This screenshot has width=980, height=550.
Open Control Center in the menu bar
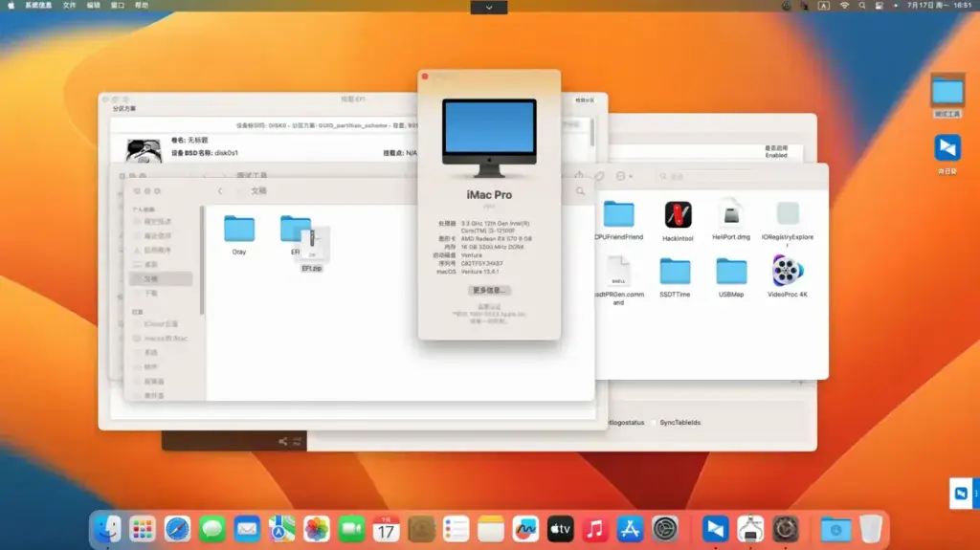(x=879, y=5)
